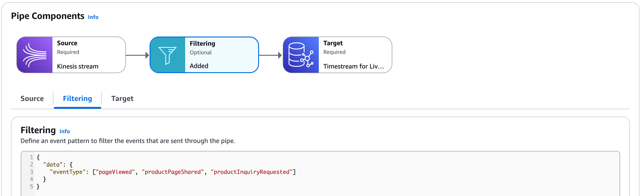Click the "Required" label in Source card
Viewport: 644px width, 196px height.
pos(68,52)
